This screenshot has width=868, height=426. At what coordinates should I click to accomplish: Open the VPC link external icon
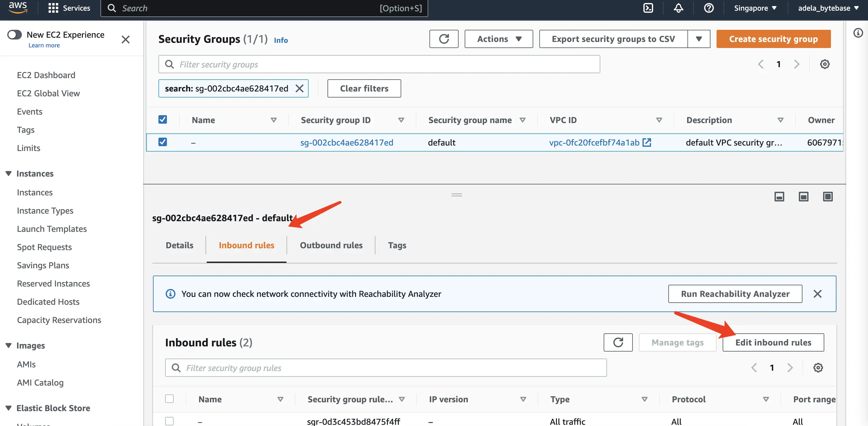pyautogui.click(x=647, y=142)
